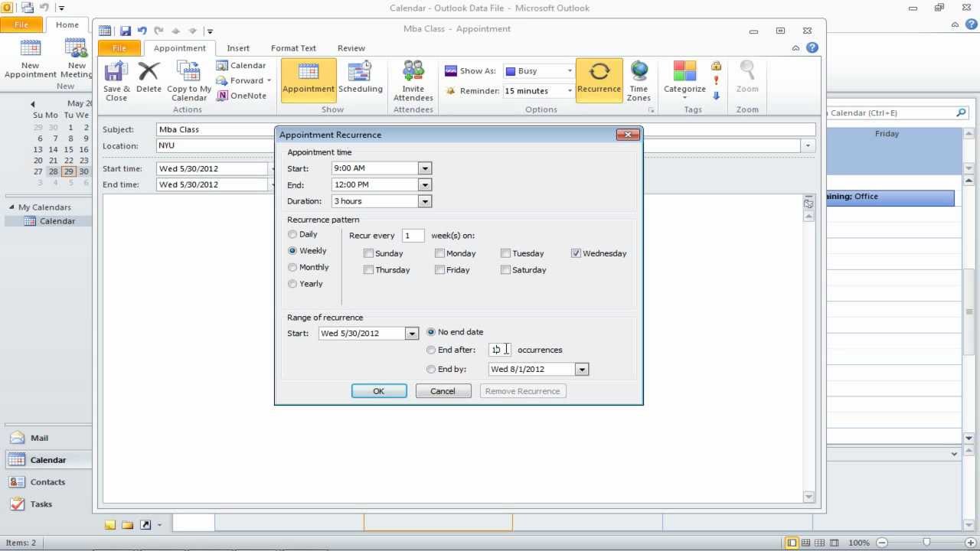980x551 pixels.
Task: Open Contacts in the navigation pane
Action: point(47,482)
